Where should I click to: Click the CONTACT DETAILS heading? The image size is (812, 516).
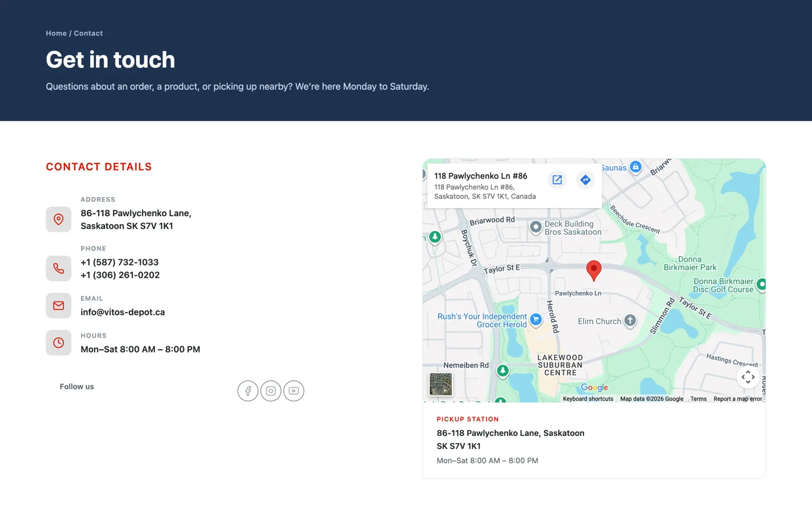tap(99, 167)
